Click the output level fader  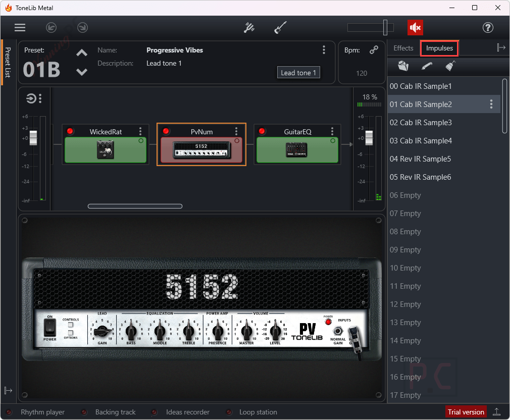click(x=369, y=138)
